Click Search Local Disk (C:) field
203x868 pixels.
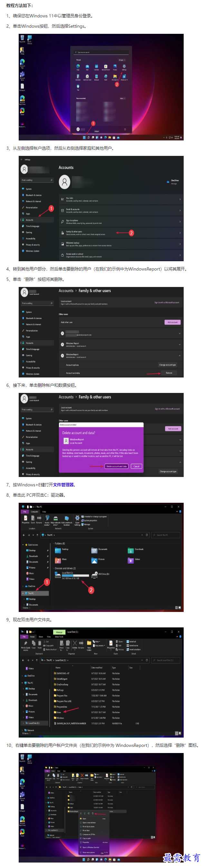pos(166,660)
